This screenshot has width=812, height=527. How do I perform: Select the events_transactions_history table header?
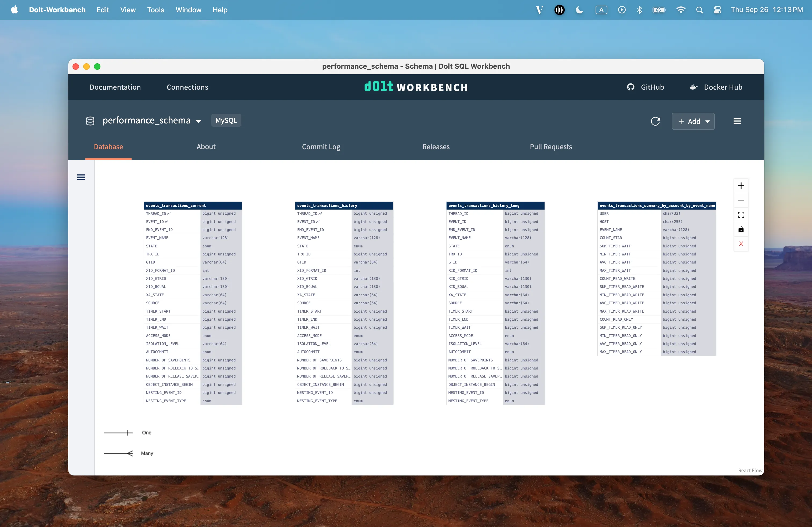point(343,206)
